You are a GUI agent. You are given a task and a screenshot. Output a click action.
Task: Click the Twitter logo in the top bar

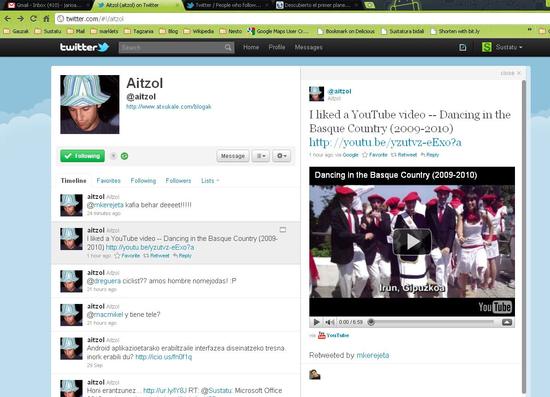coord(85,47)
